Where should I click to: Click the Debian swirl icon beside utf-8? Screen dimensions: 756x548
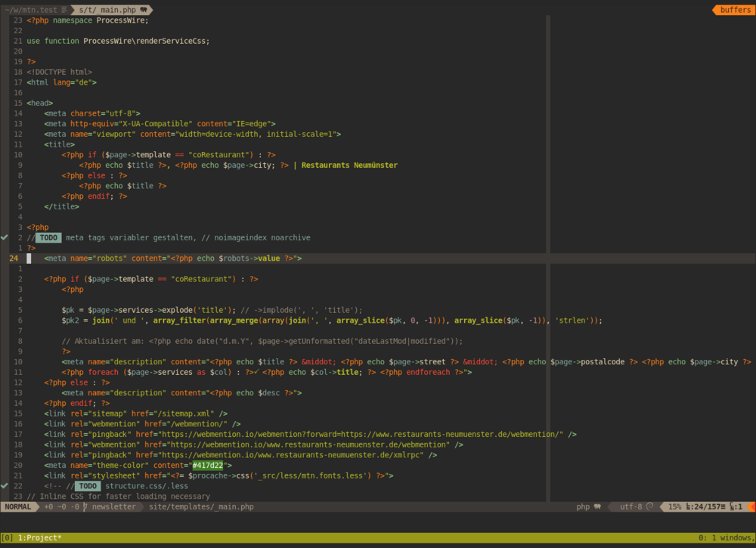[x=649, y=506]
